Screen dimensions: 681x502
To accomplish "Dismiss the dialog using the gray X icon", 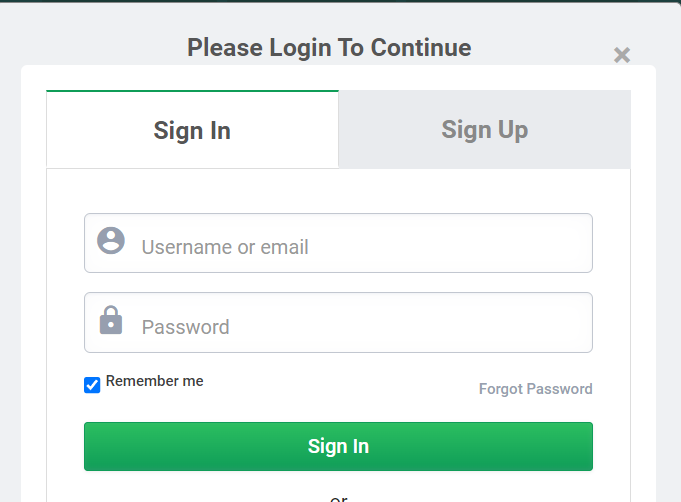I will (622, 55).
